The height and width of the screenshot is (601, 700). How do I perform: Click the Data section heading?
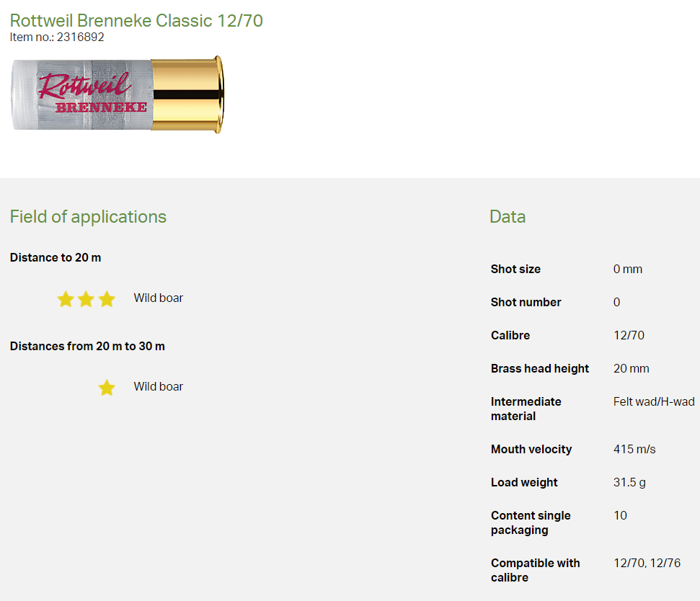[508, 217]
